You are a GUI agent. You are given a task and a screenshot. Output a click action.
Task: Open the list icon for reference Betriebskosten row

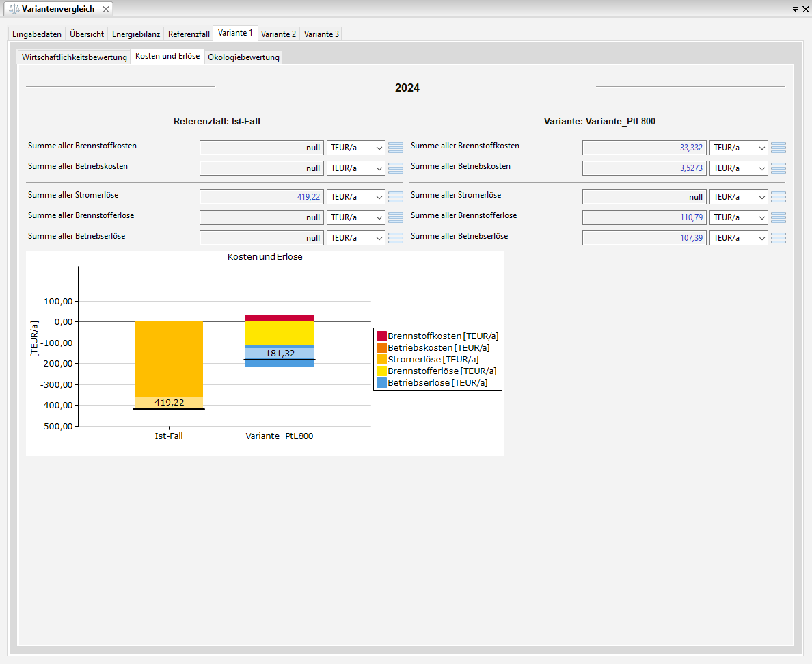396,168
